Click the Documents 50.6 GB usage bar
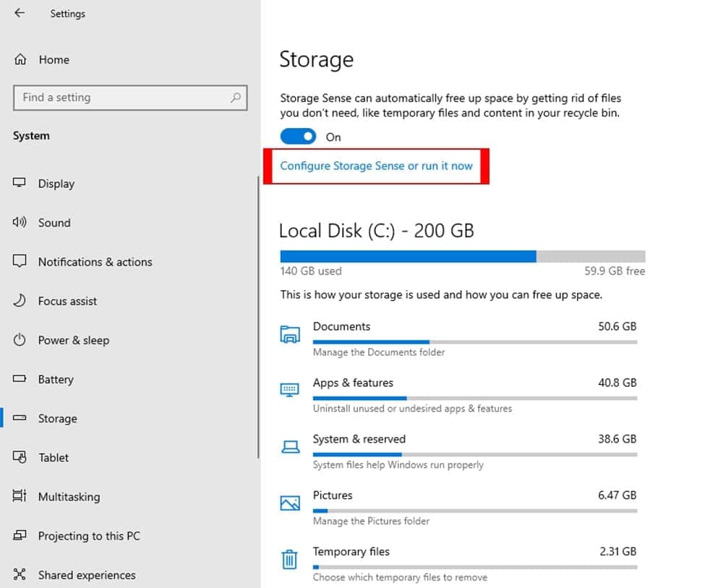Viewport: 723px width, 588px height. (x=475, y=342)
